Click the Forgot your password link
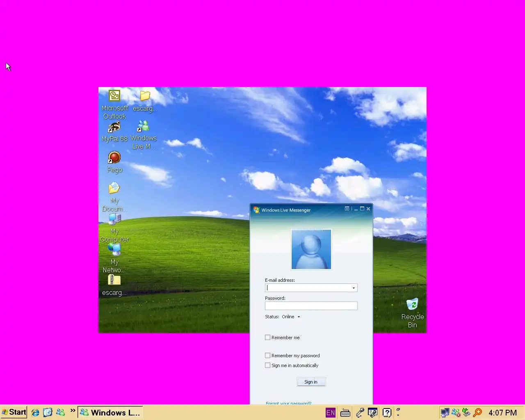The width and height of the screenshot is (525, 420). (x=289, y=403)
